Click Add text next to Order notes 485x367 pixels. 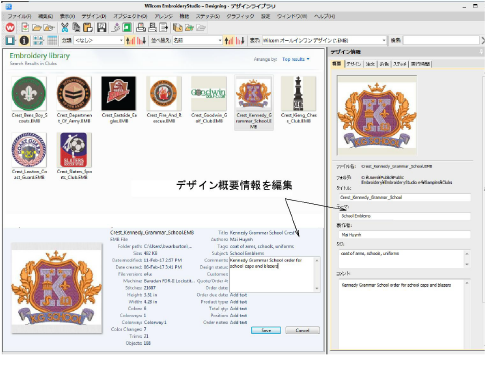(x=238, y=322)
